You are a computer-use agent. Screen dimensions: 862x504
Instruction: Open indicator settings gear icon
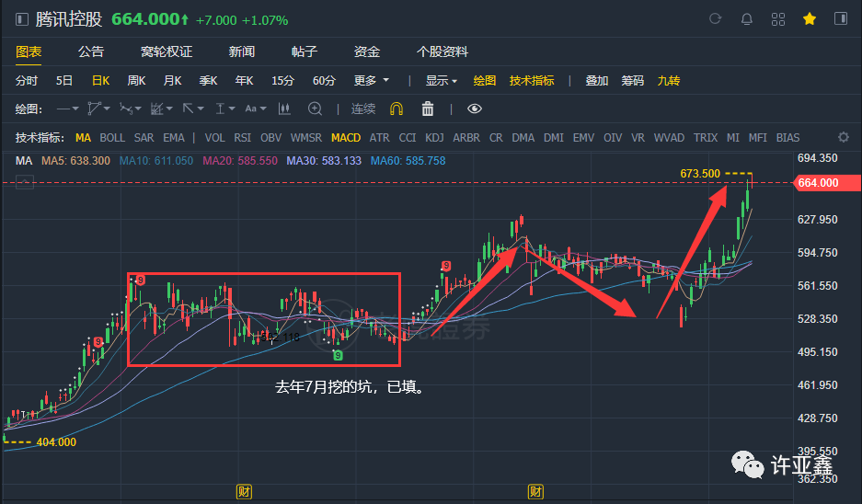(x=844, y=137)
